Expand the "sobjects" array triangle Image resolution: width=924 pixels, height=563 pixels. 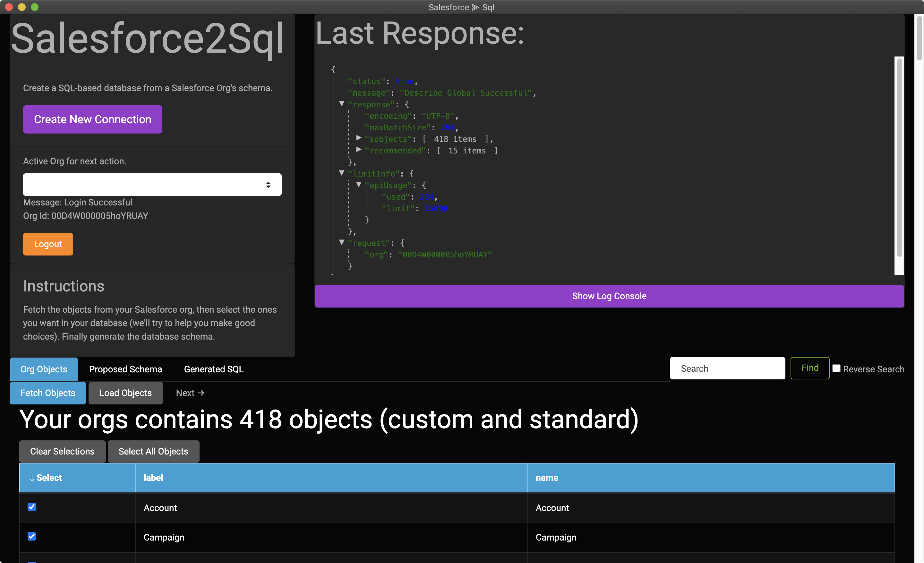tap(359, 138)
